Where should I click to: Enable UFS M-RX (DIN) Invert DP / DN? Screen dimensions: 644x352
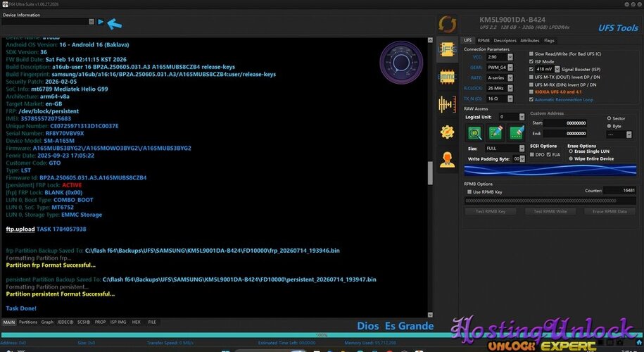point(531,84)
